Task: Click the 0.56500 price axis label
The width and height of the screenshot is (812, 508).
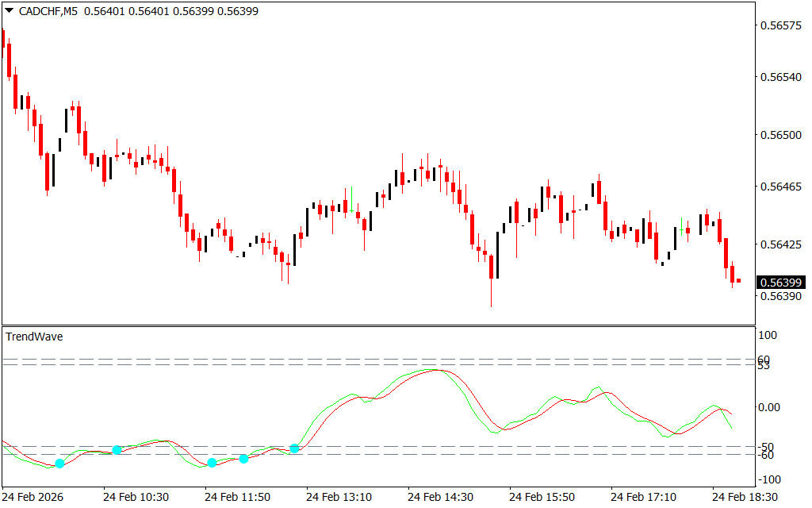Action: point(780,136)
